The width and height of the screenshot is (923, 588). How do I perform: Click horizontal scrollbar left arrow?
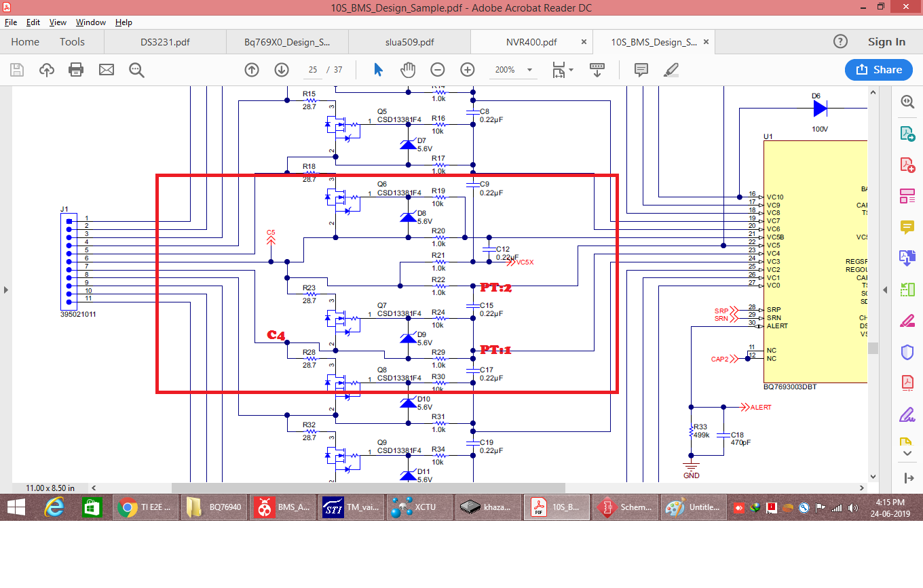click(x=94, y=488)
